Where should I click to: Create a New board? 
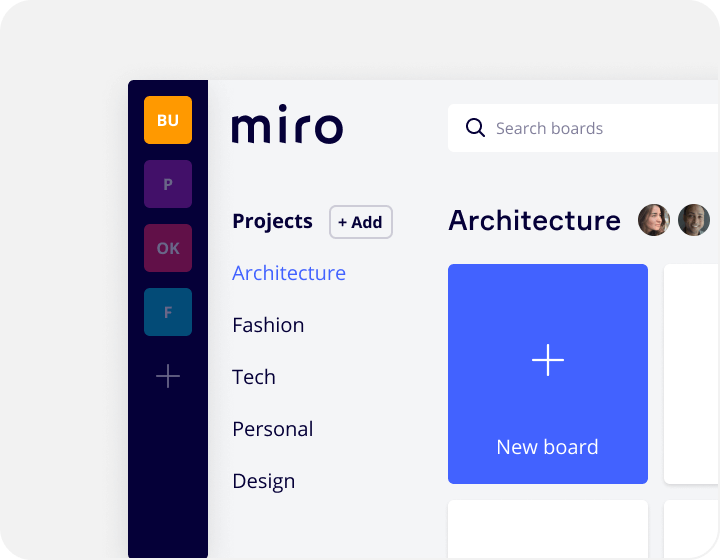click(548, 374)
